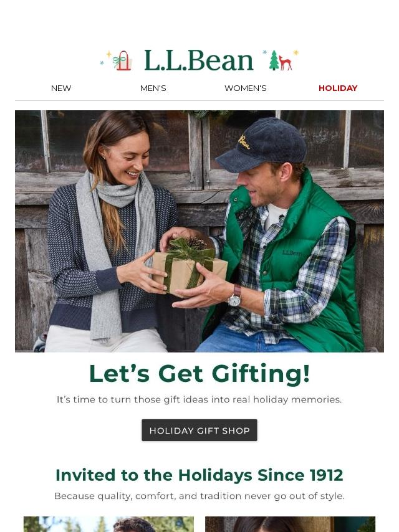The image size is (399, 532).
Task: Select the red HOLIDAY menu item
Action: pos(338,88)
